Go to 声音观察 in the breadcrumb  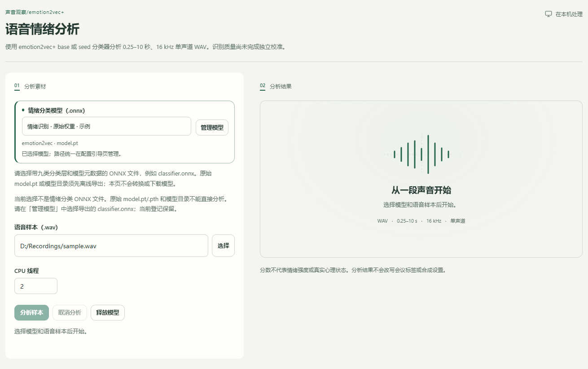(x=16, y=12)
